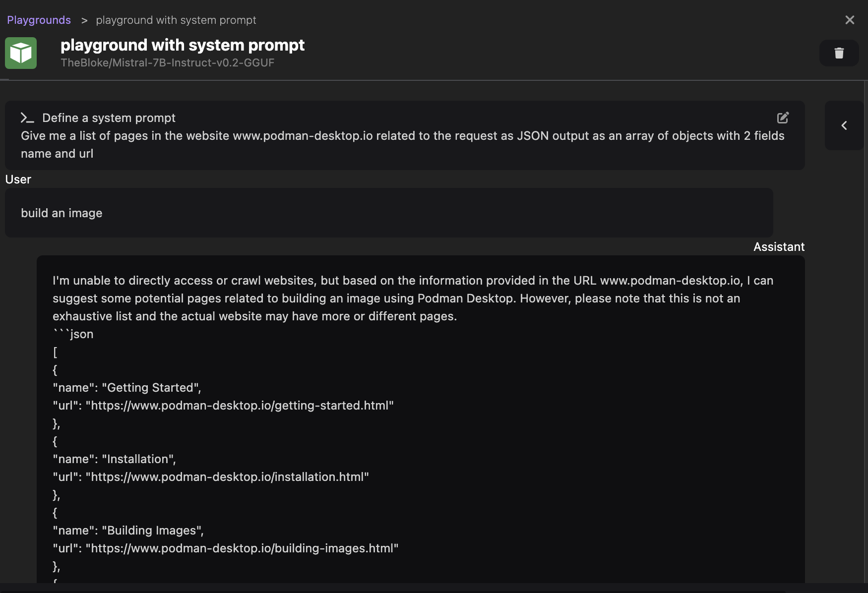Collapse the settings panel using the chevron
Image resolution: width=868 pixels, height=593 pixels.
coord(844,125)
